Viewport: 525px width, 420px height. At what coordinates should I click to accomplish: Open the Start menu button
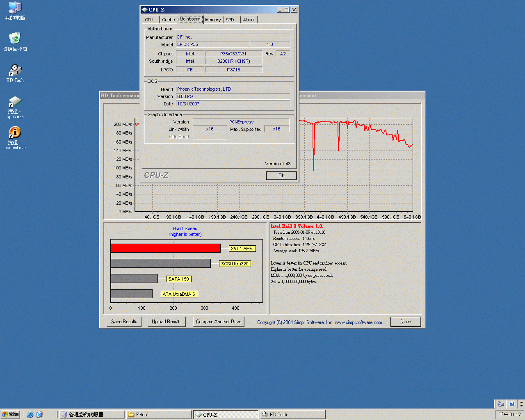pyautogui.click(x=11, y=415)
